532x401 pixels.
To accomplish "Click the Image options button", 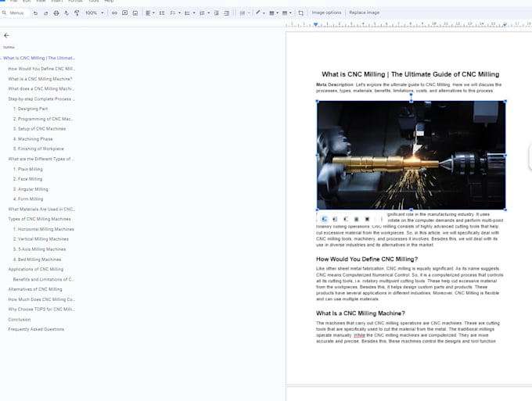I will tap(326, 13).
